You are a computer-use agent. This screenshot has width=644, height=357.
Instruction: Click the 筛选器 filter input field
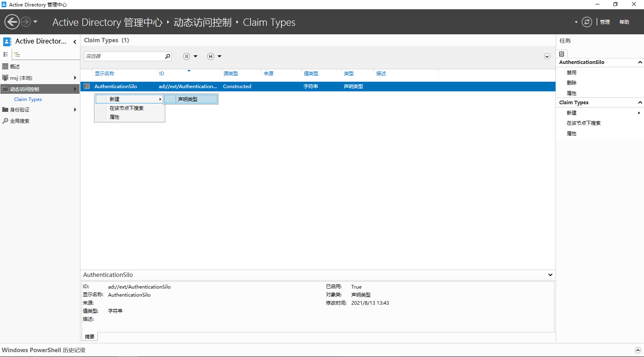pyautogui.click(x=124, y=56)
